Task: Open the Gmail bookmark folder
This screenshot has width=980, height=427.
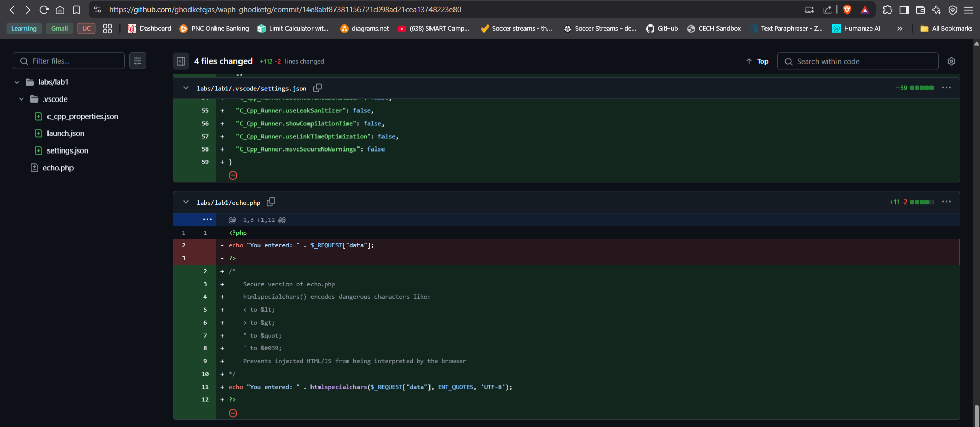Action: (x=59, y=29)
